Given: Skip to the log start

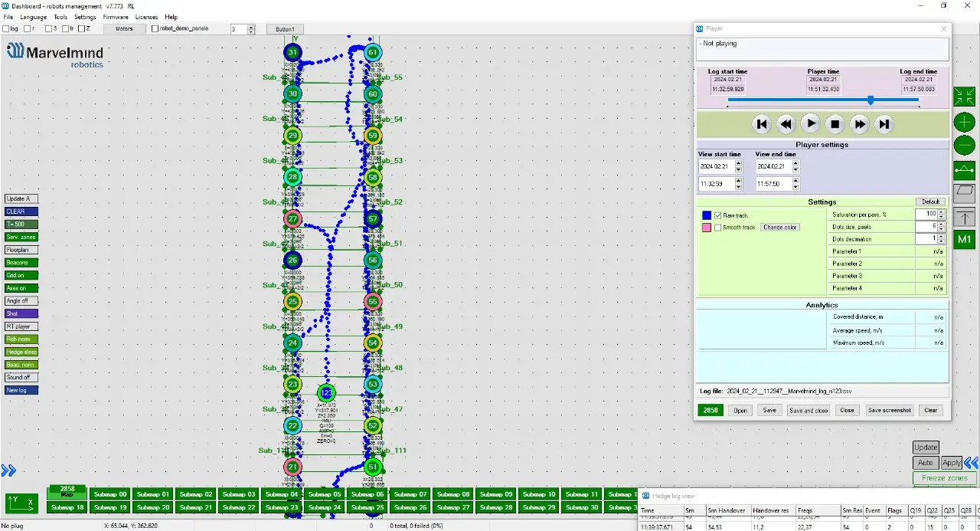Looking at the screenshot, I should coord(761,123).
